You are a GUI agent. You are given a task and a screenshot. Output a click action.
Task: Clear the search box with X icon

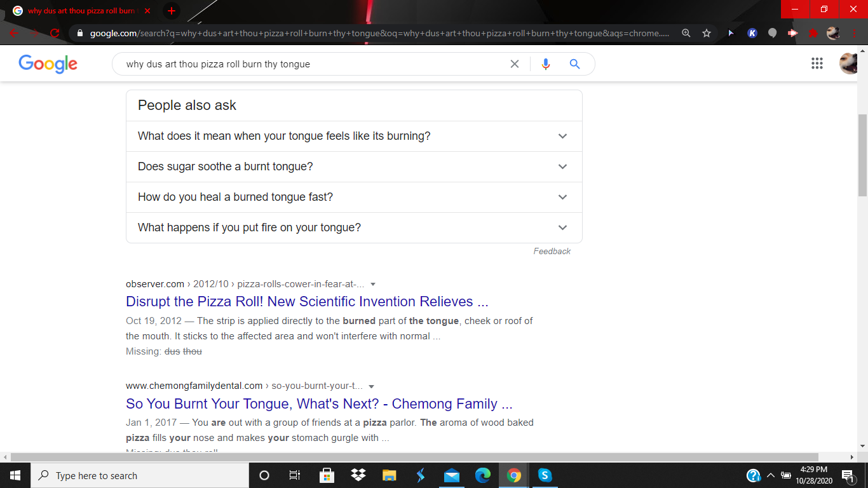coord(515,64)
